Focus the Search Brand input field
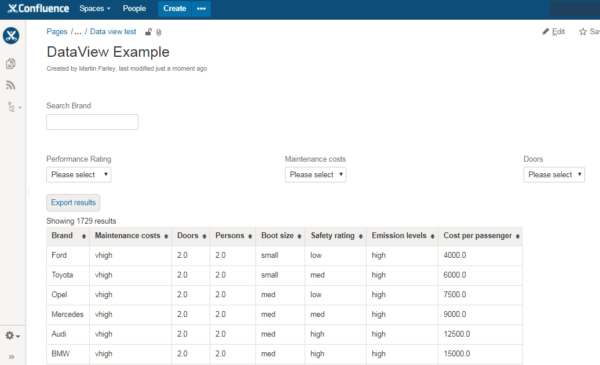This screenshot has width=600, height=365. [92, 122]
